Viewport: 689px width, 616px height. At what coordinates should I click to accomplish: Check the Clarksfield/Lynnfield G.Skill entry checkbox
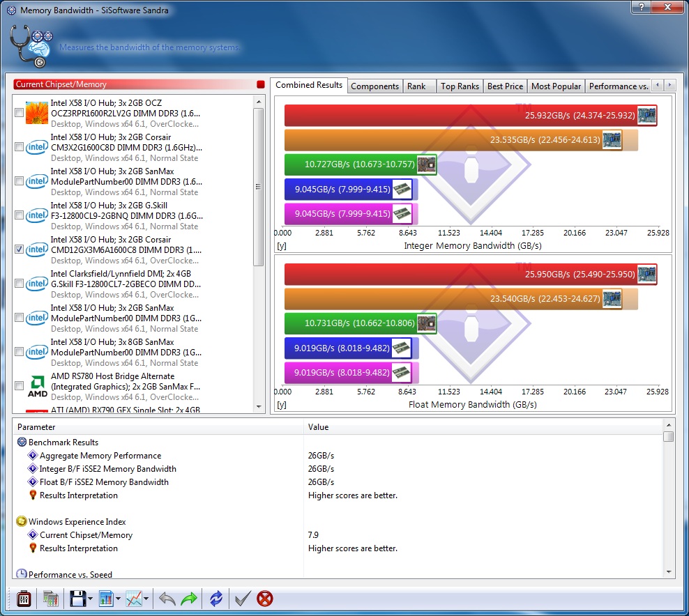[19, 284]
